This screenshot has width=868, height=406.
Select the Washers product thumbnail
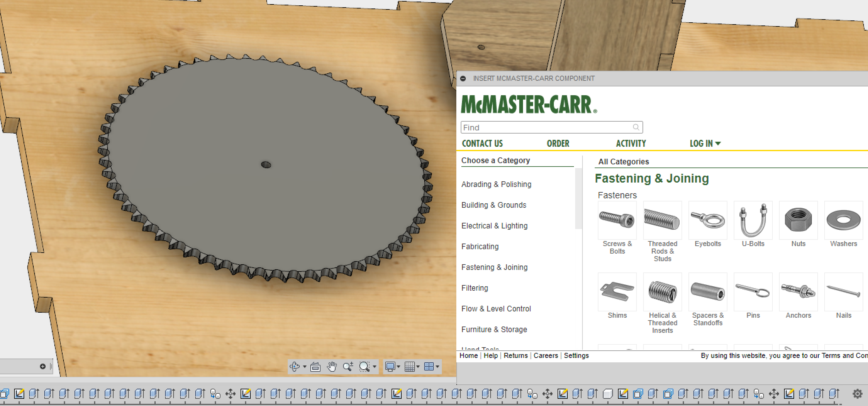(843, 221)
